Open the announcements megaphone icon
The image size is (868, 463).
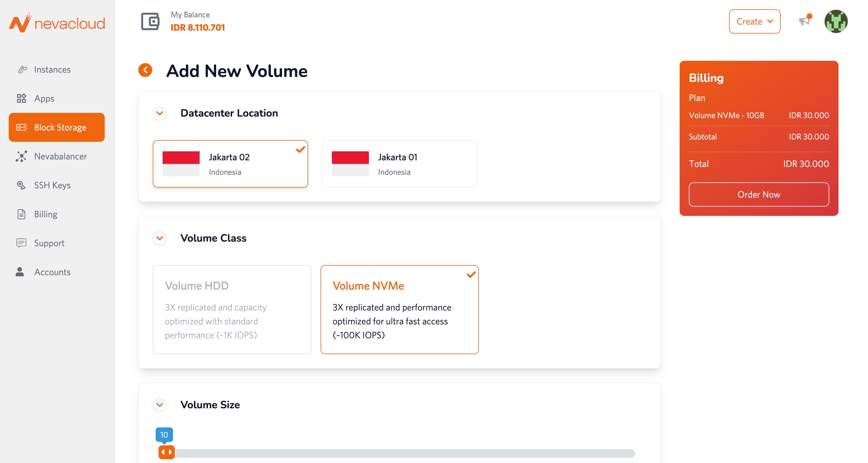click(805, 21)
